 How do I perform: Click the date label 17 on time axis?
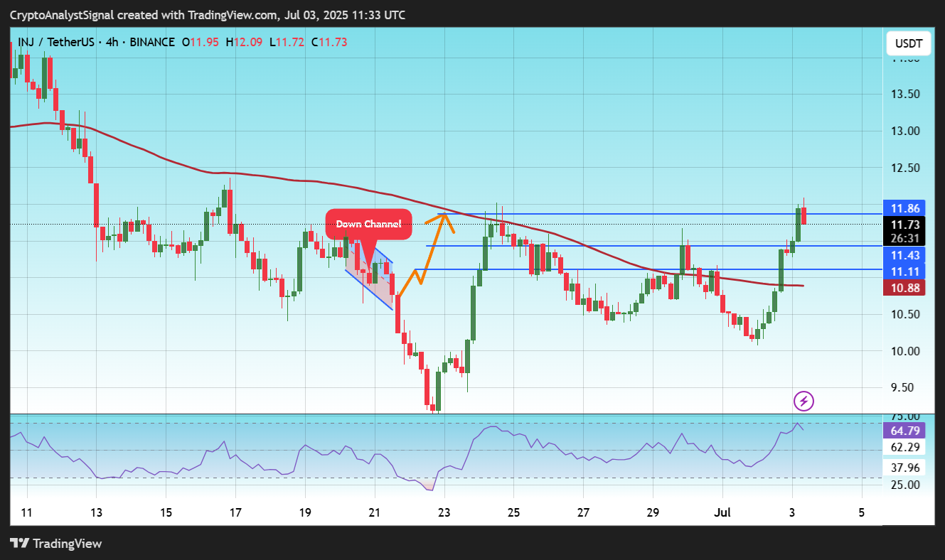(x=235, y=512)
